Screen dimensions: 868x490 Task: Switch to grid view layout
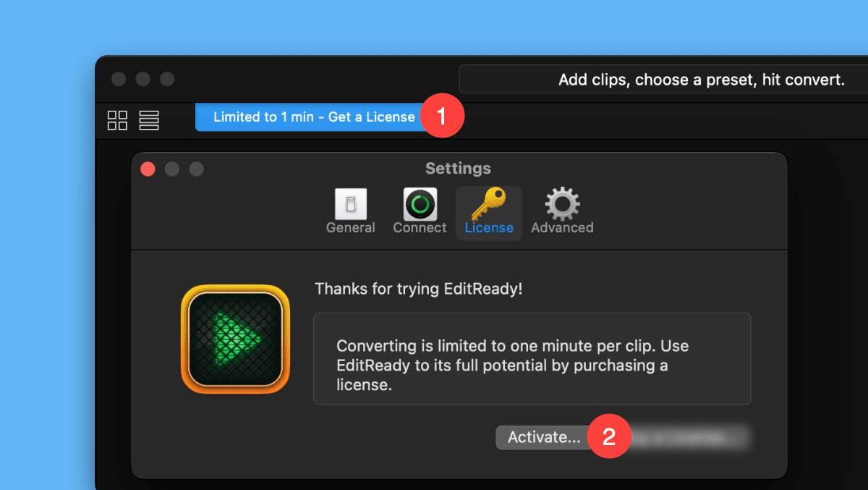pyautogui.click(x=117, y=120)
